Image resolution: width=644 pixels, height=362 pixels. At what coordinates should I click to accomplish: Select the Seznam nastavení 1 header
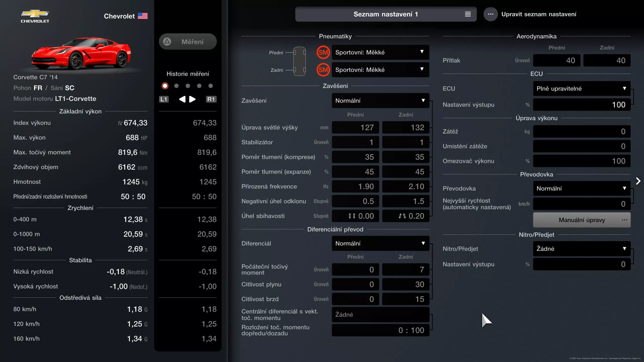[386, 14]
